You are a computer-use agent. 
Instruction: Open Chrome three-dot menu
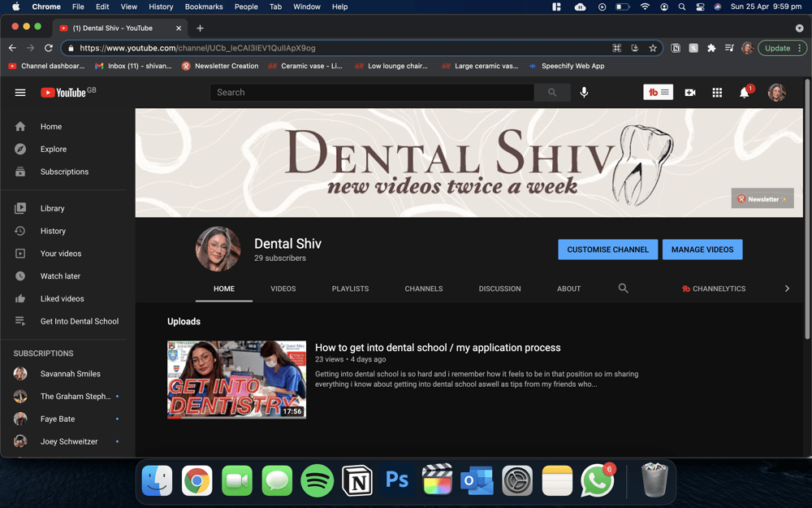(x=800, y=48)
